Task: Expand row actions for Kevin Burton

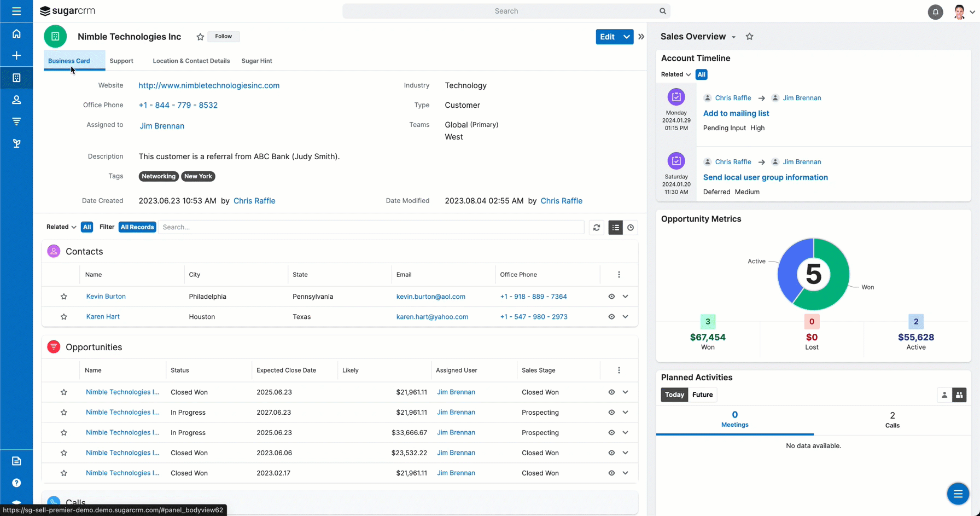Action: 625,297
